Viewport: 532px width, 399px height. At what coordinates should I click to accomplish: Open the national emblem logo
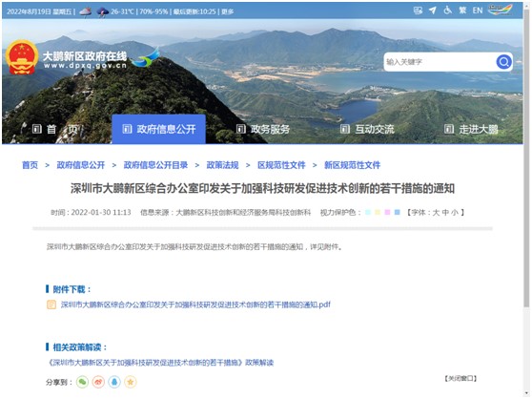22,57
